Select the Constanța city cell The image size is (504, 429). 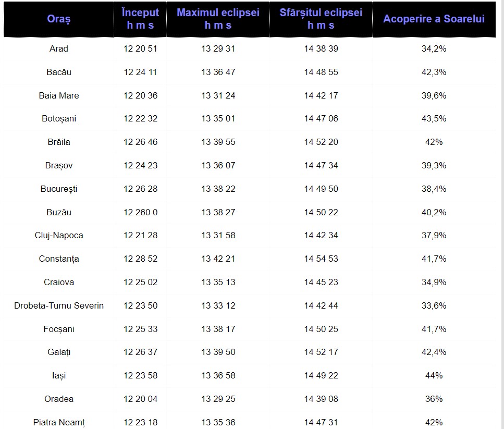click(x=59, y=259)
